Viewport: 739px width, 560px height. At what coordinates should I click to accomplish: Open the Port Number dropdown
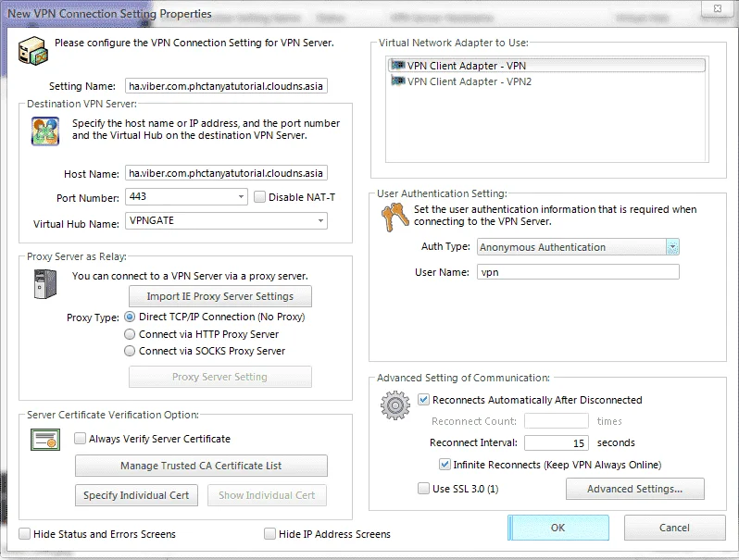241,196
